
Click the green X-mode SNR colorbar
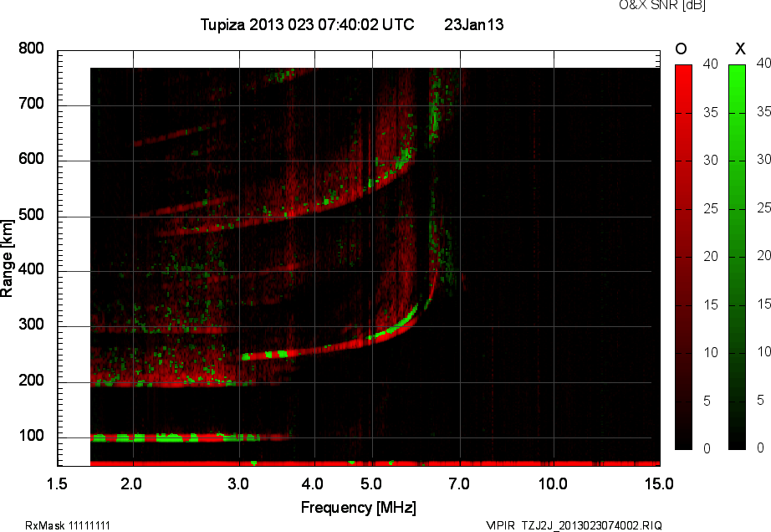(x=737, y=257)
